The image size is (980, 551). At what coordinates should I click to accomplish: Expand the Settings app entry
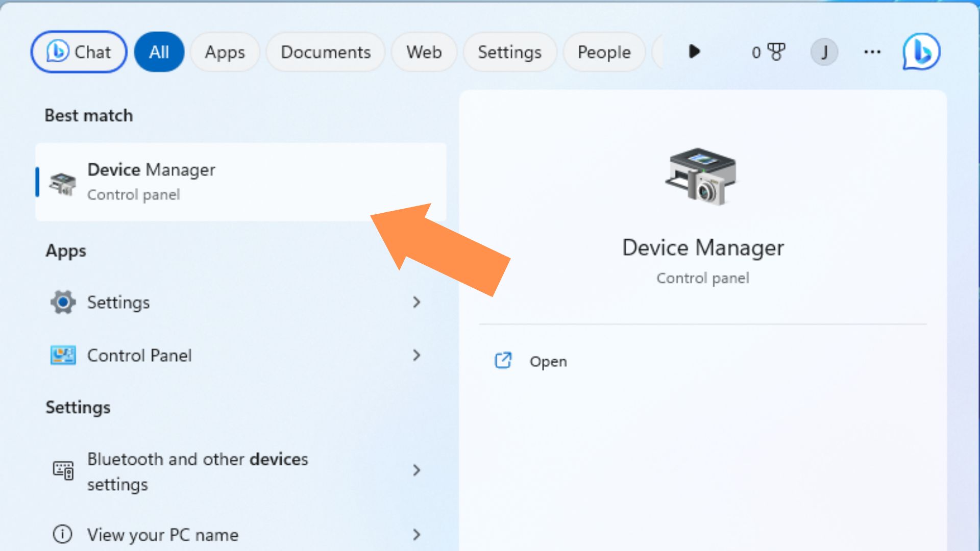click(x=416, y=302)
